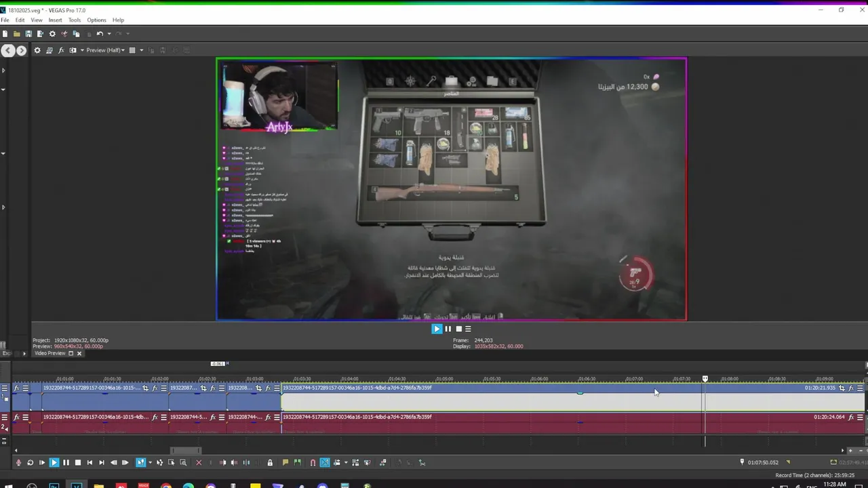Undo last action with undo arrow
Screen dimensions: 868x488
(99, 34)
